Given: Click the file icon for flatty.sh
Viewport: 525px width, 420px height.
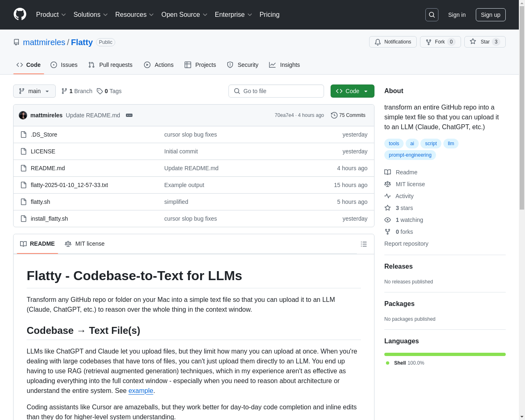Looking at the screenshot, I should point(24,202).
